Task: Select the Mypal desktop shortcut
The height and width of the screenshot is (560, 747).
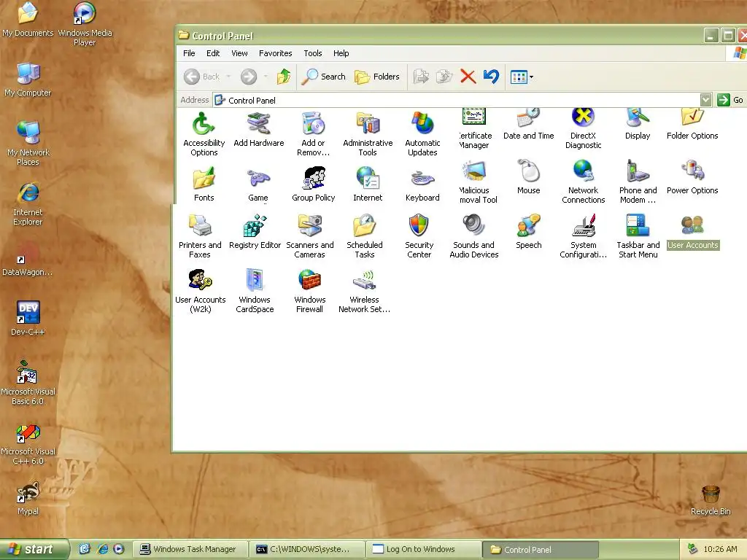Action: [x=28, y=498]
